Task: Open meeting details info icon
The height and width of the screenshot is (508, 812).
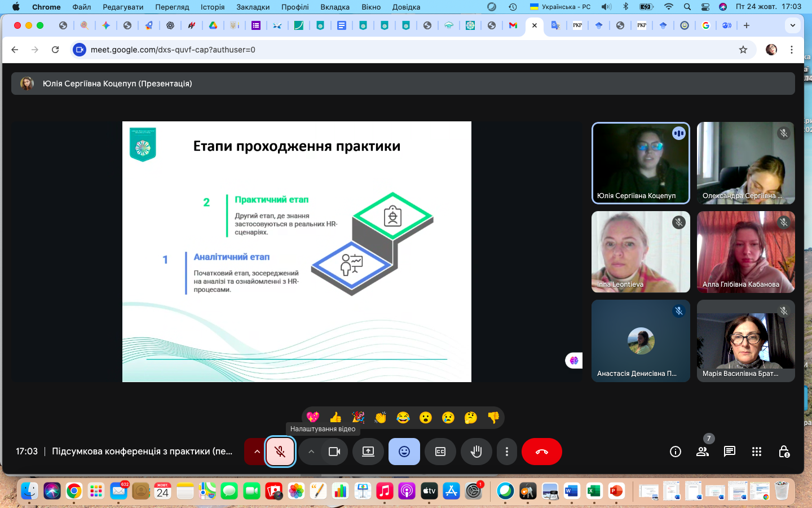Action: (676, 452)
